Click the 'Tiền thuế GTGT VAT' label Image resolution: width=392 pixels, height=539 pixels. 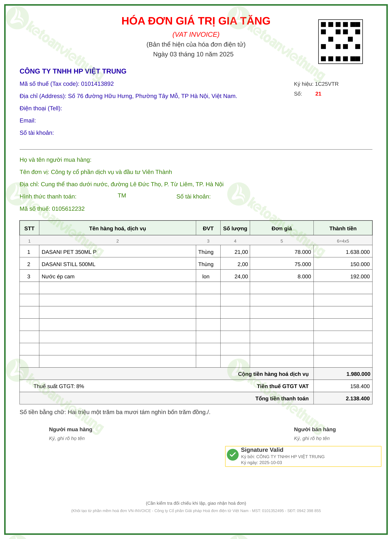tap(283, 386)
